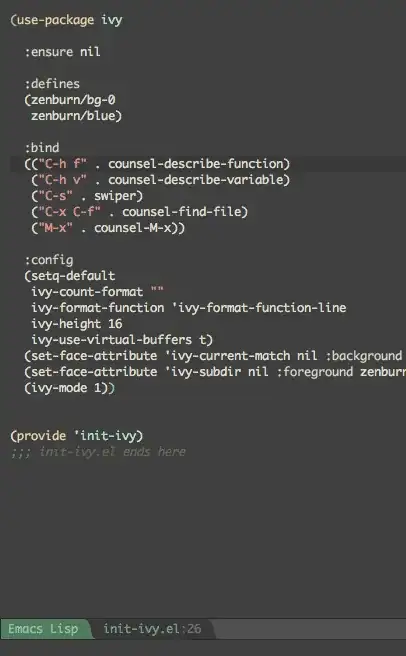Screen dimensions: 406x656
Task: Click the :bind keyword
Action: [x=42, y=148]
